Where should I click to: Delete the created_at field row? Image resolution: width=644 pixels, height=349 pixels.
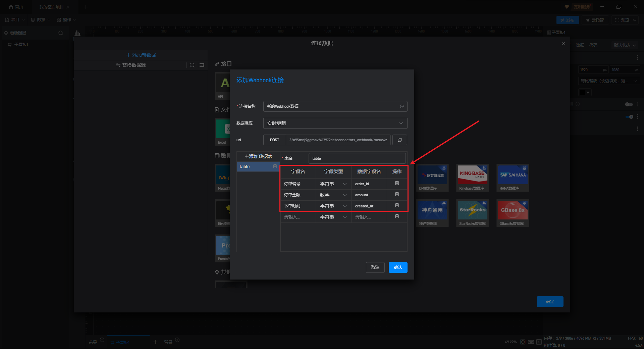(397, 205)
